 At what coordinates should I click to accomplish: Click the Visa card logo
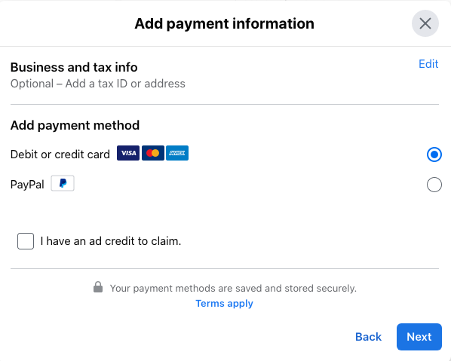(x=128, y=153)
